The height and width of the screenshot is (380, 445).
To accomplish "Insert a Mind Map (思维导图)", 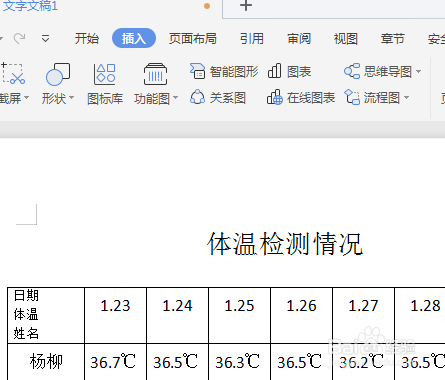I will point(378,71).
